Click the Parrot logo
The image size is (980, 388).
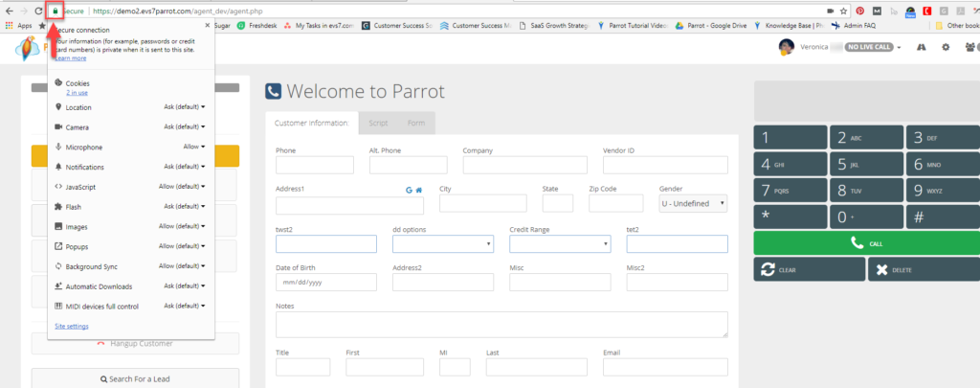coord(28,49)
